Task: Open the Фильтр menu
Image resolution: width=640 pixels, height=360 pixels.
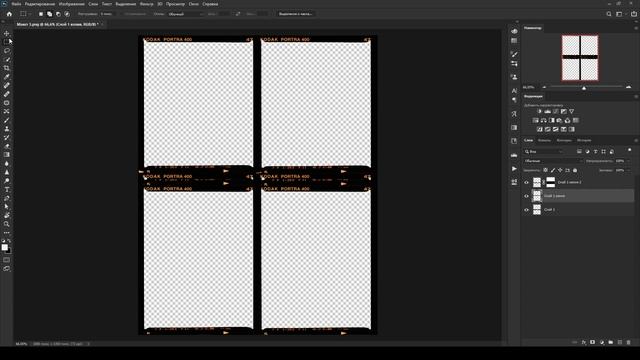Action: point(147,4)
